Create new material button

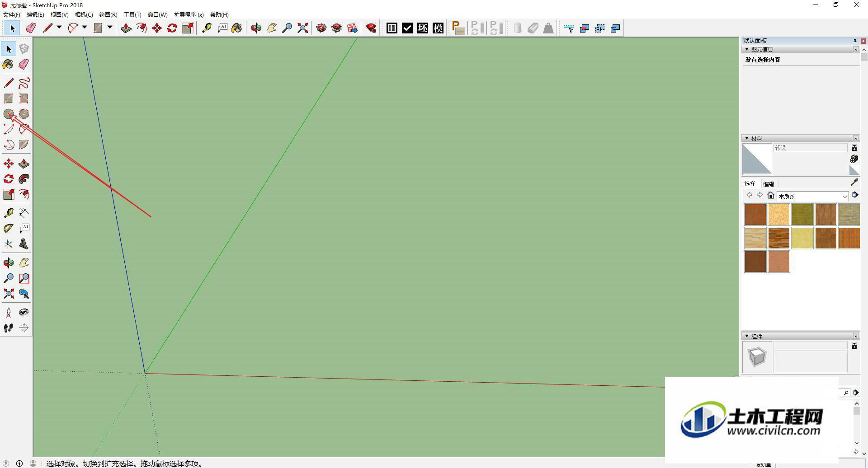(x=854, y=159)
